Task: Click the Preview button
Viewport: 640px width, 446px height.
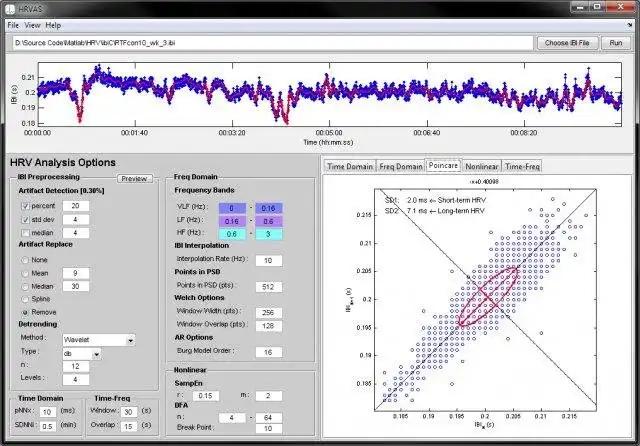Action: coord(134,179)
